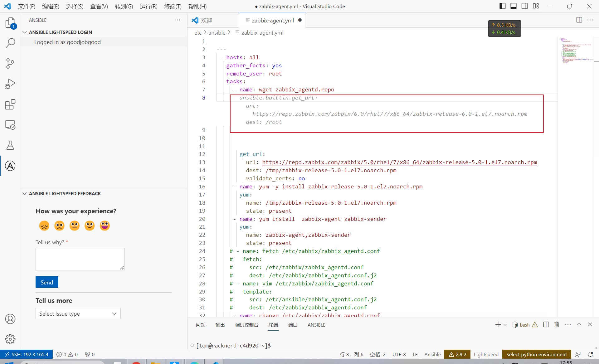This screenshot has width=599, height=364.
Task: Open the Accounts menu icon
Action: click(10, 319)
